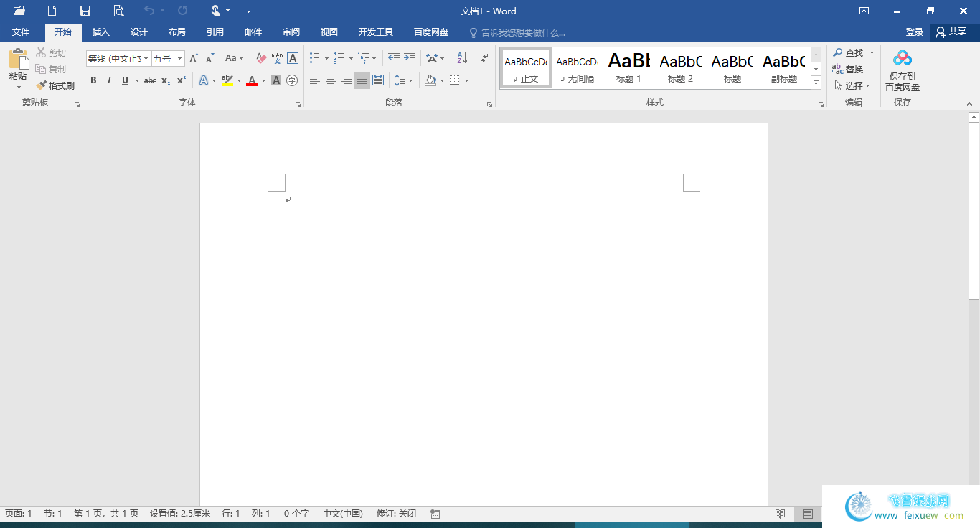Decrease paragraph indent
980x528 pixels.
click(394, 58)
